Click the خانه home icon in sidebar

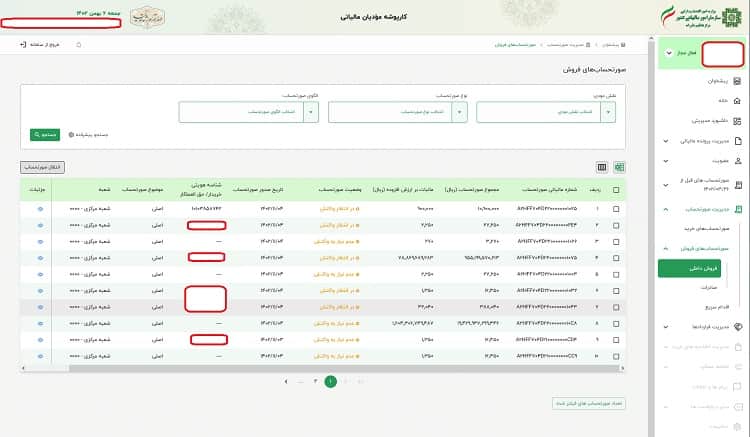pyautogui.click(x=737, y=100)
